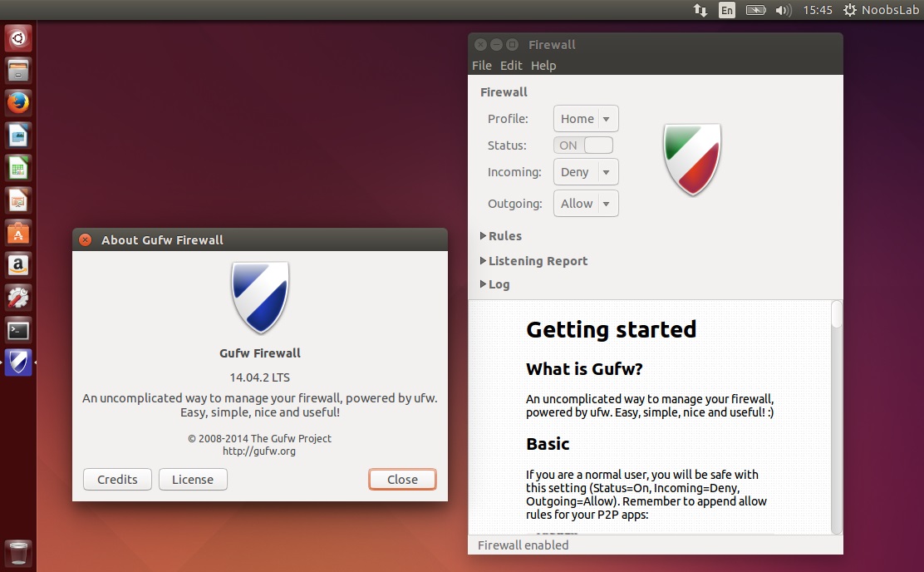Screen dimensions: 924x572
Task: Click Gufw shield icon in launcher
Action: 18,362
